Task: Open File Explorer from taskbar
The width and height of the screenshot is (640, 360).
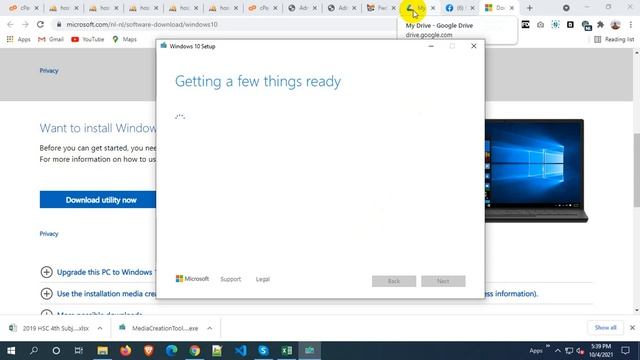Action: [x=102, y=351]
